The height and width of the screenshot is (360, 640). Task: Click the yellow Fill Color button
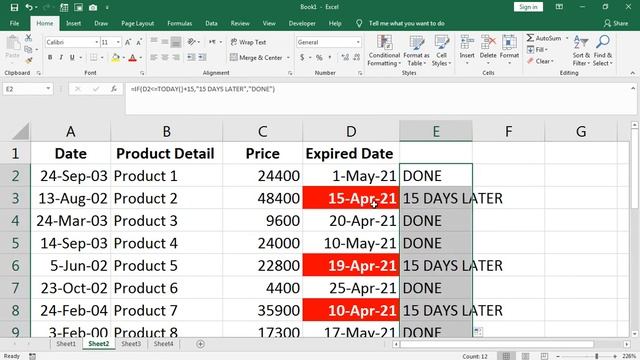(116, 58)
